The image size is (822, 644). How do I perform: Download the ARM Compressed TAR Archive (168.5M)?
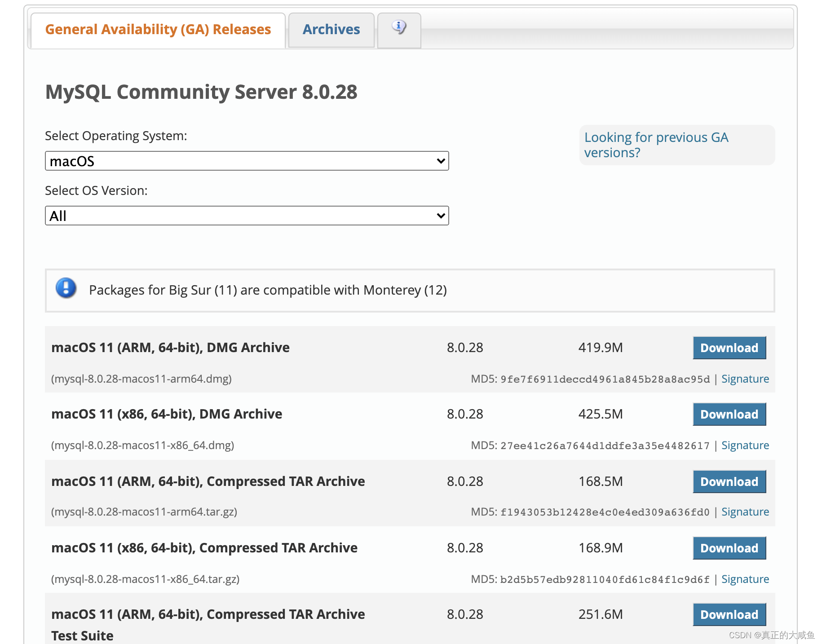coord(729,482)
